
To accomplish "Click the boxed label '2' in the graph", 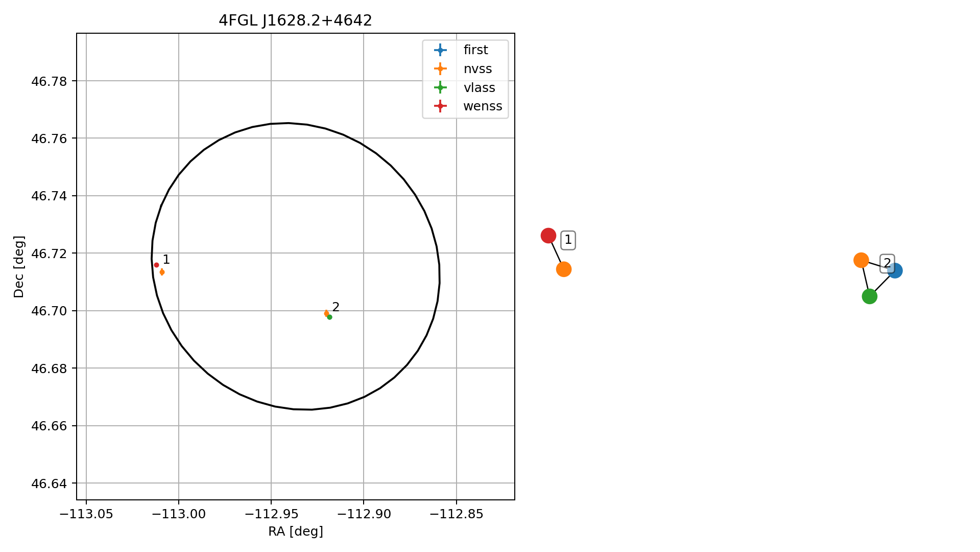I will pyautogui.click(x=887, y=263).
